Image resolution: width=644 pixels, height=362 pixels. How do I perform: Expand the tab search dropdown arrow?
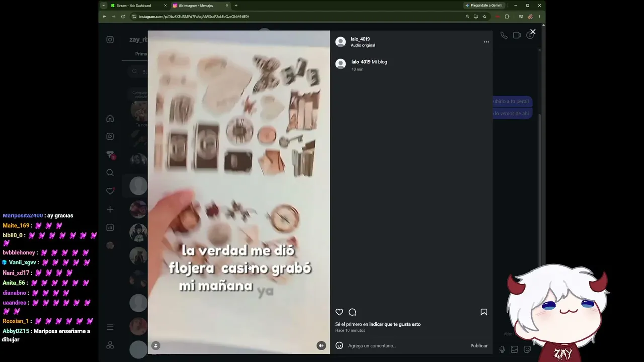103,6
